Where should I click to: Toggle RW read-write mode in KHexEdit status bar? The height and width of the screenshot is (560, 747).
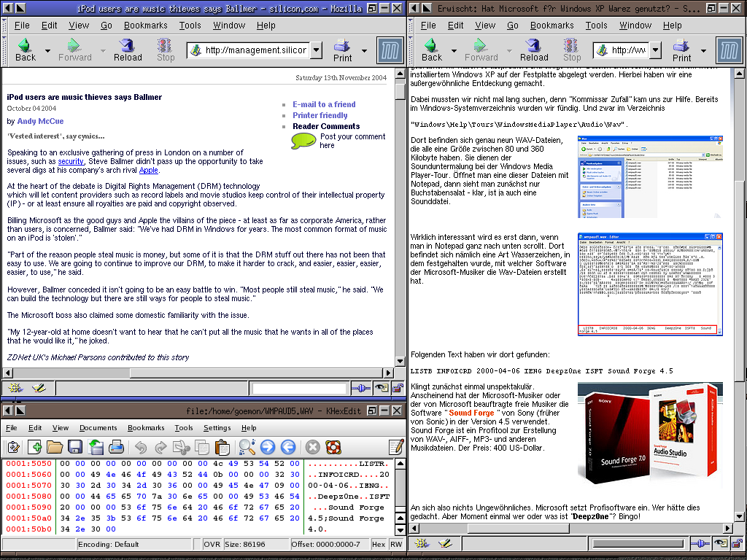coord(395,544)
